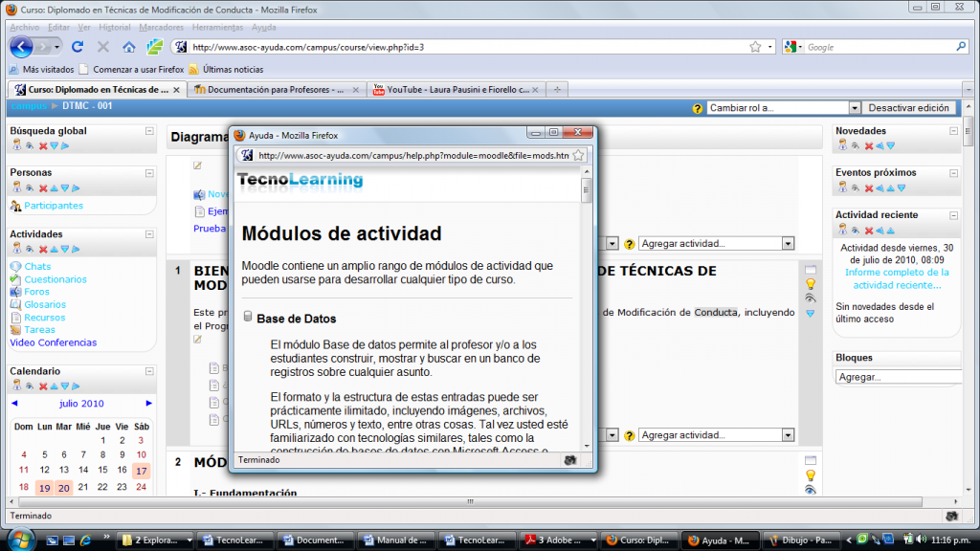This screenshot has height=551, width=980.
Task: Collapse the Calendario block with minus button
Action: [x=149, y=371]
